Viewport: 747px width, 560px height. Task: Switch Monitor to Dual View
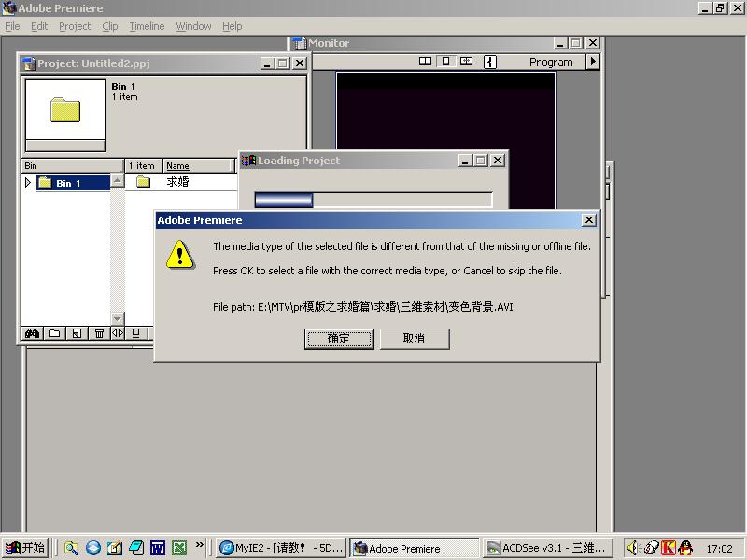pos(425,62)
